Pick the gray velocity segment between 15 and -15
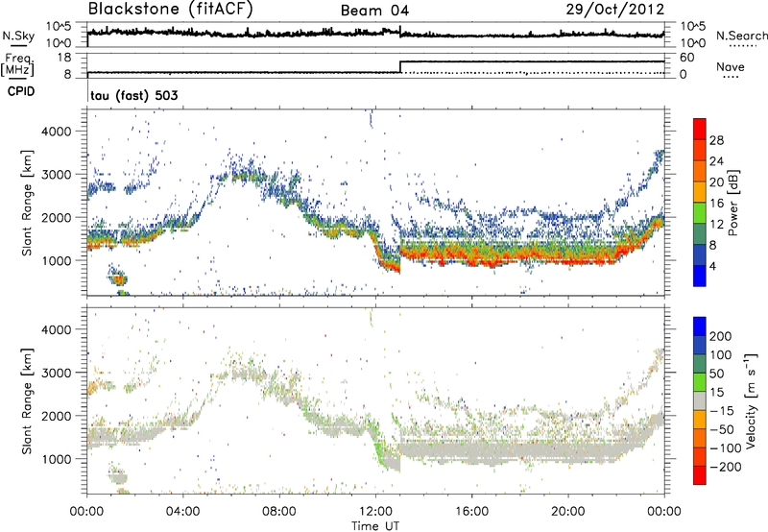 (x=700, y=400)
